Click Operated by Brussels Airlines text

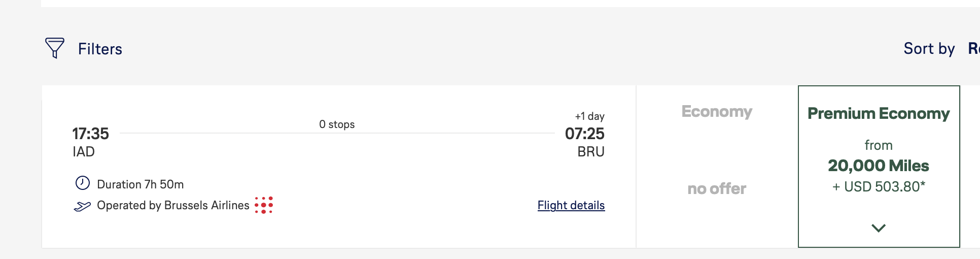[x=173, y=205]
